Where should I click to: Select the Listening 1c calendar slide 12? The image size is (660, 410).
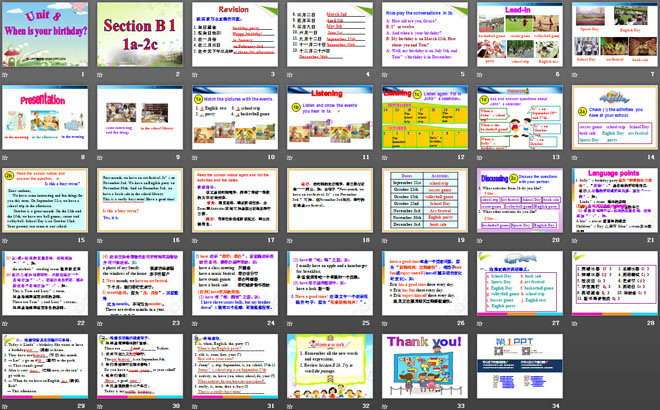425,117
